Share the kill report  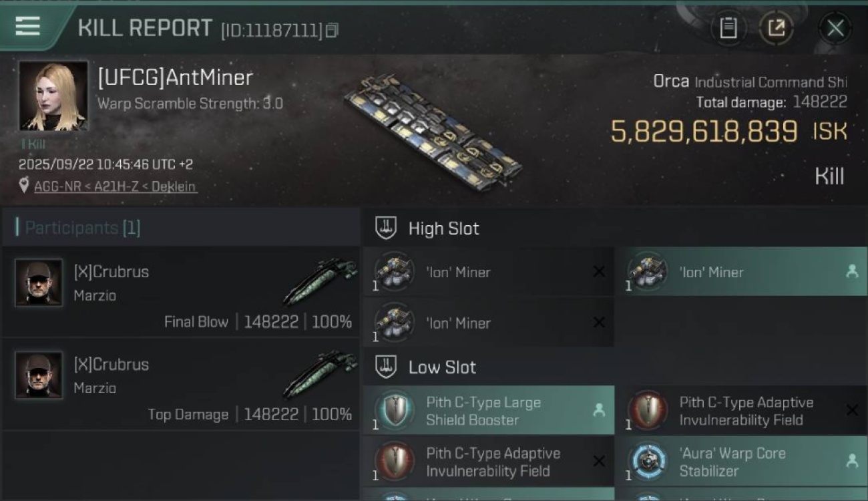[776, 28]
